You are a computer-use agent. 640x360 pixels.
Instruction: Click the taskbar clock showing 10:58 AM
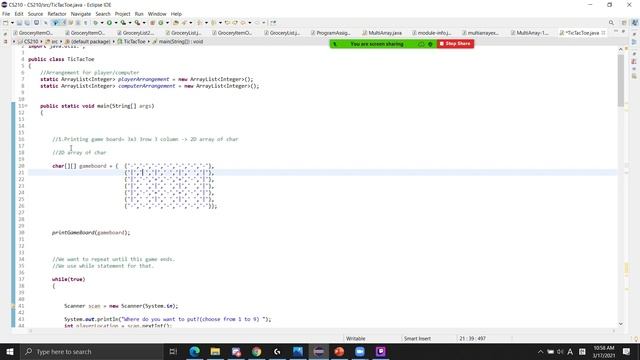tap(604, 351)
